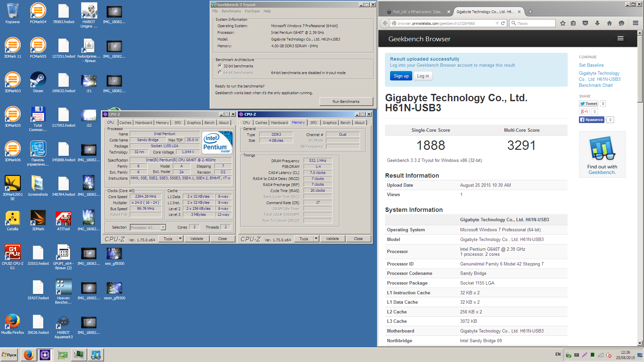The height and width of the screenshot is (362, 644).
Task: Open HWBOT Unigine desktop shortcut
Action: pos(89,15)
